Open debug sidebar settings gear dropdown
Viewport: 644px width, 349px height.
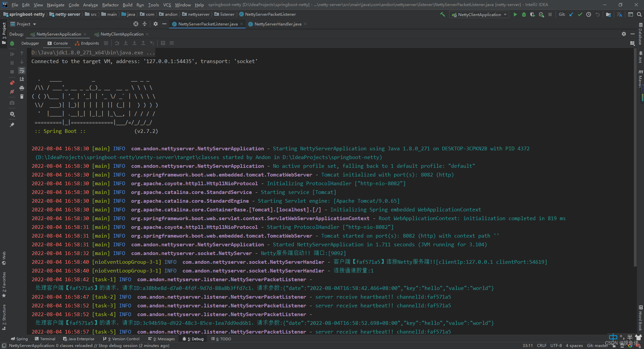(12, 114)
